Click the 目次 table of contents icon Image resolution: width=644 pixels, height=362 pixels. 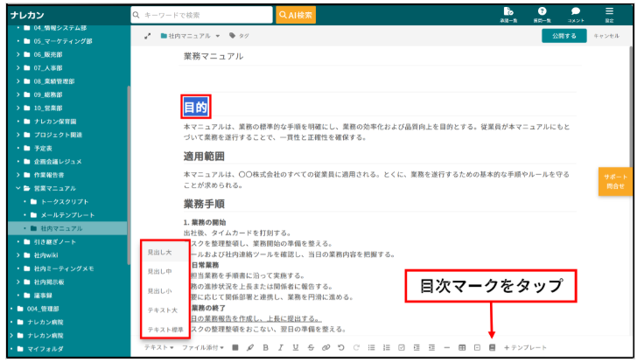click(492, 348)
